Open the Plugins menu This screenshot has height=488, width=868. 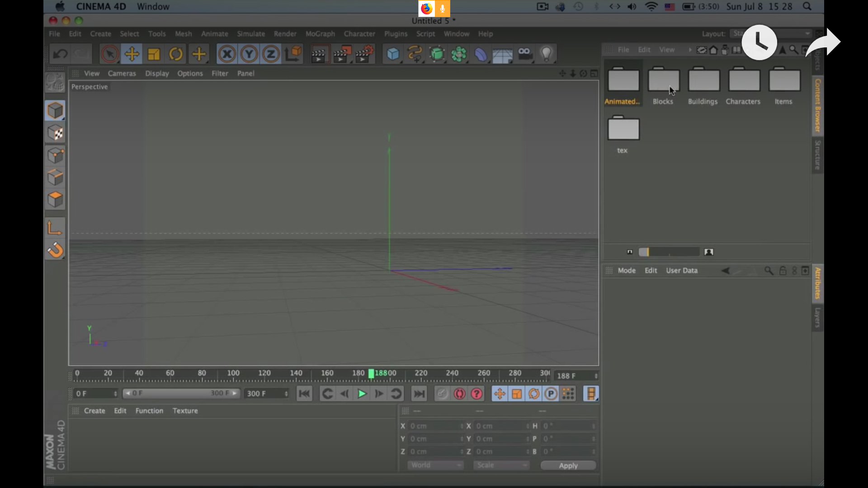coord(396,34)
